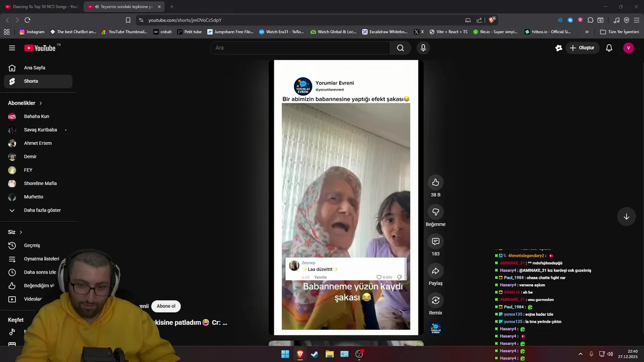Open the FEY subscription channel
Viewport: 644px width, 362px height.
pyautogui.click(x=38, y=170)
